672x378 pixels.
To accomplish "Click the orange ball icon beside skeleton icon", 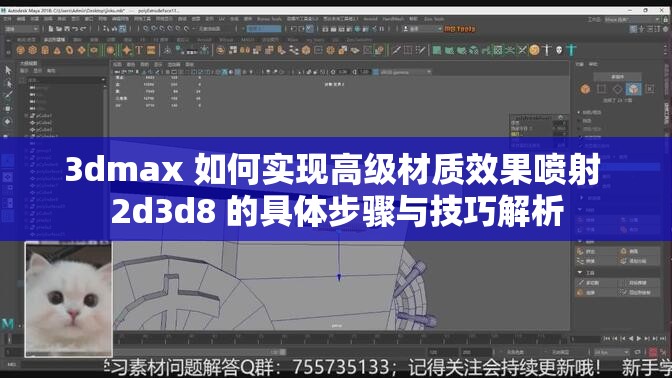I will pos(534,50).
